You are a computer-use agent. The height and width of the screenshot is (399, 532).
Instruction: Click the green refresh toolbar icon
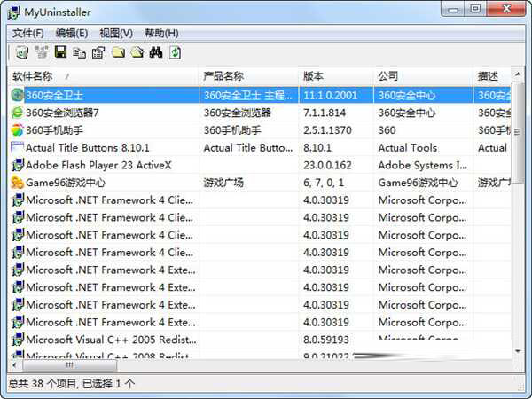[176, 53]
